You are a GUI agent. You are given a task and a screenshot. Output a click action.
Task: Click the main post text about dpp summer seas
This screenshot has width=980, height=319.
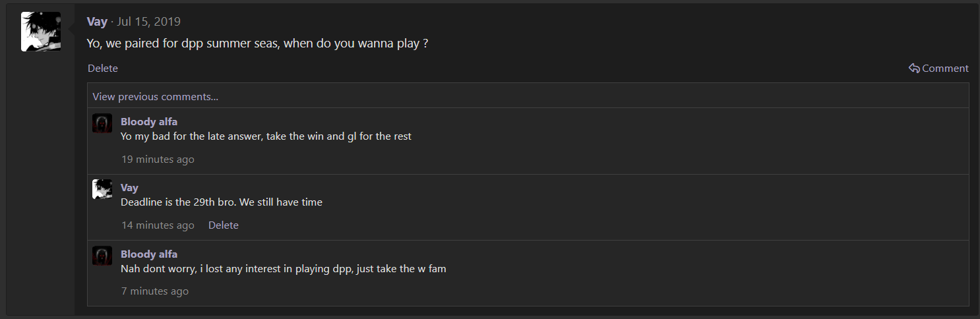[258, 44]
